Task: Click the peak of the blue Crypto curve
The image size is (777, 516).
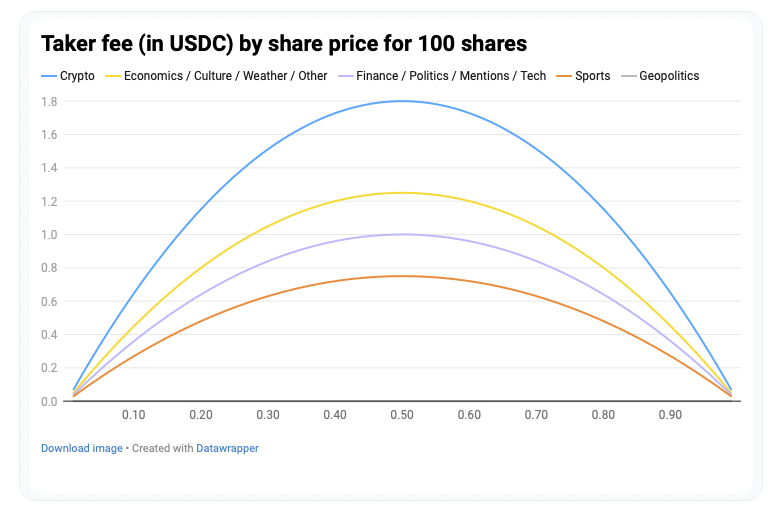Action: click(401, 101)
